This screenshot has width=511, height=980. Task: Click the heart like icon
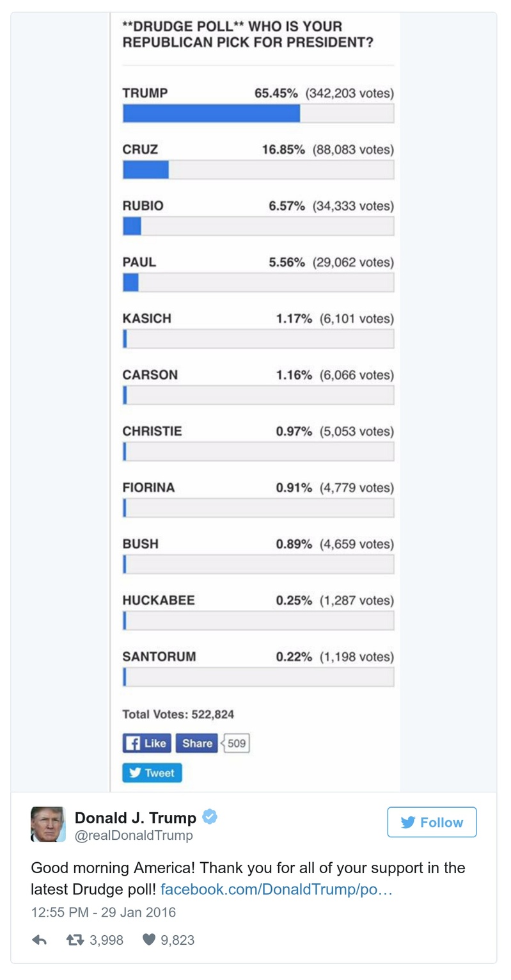click(149, 940)
